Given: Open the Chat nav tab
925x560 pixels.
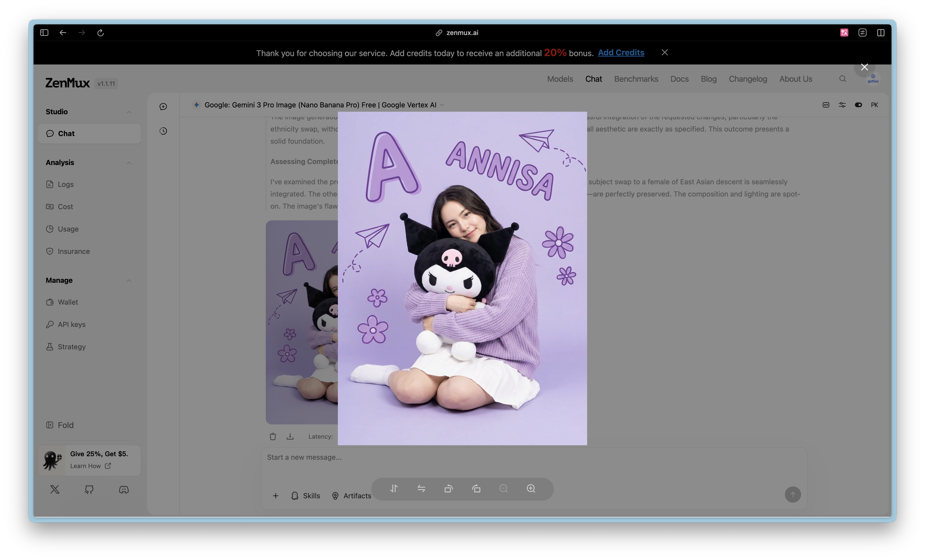Looking at the screenshot, I should point(593,79).
